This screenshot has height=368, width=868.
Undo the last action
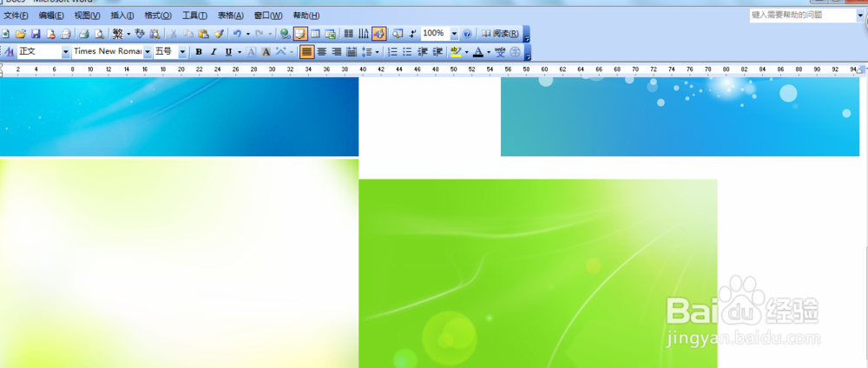pyautogui.click(x=237, y=35)
